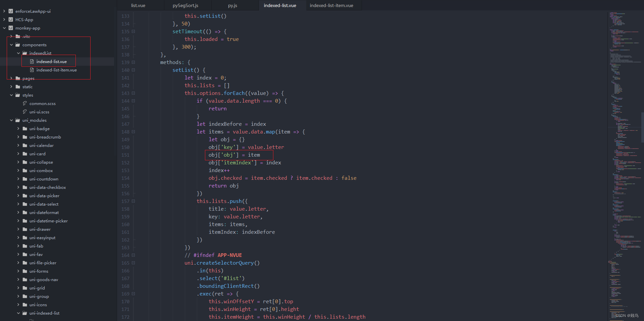
Task: Click the uni-combox folder icon
Action: click(25, 170)
